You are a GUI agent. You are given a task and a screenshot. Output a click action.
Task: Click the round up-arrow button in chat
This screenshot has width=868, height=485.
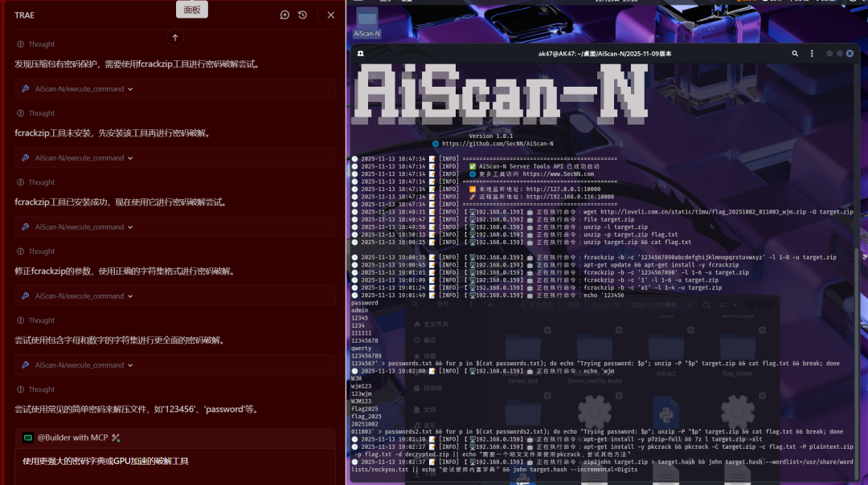pos(175,38)
